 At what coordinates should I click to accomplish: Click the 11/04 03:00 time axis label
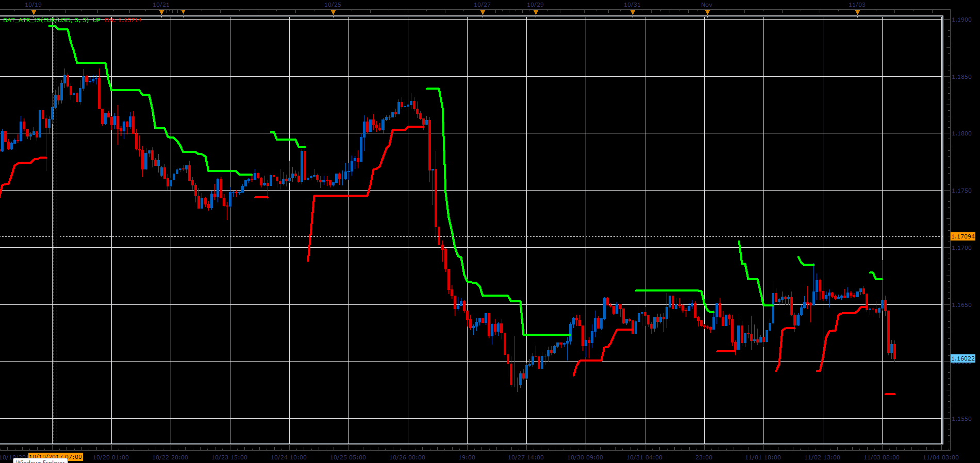(941, 457)
